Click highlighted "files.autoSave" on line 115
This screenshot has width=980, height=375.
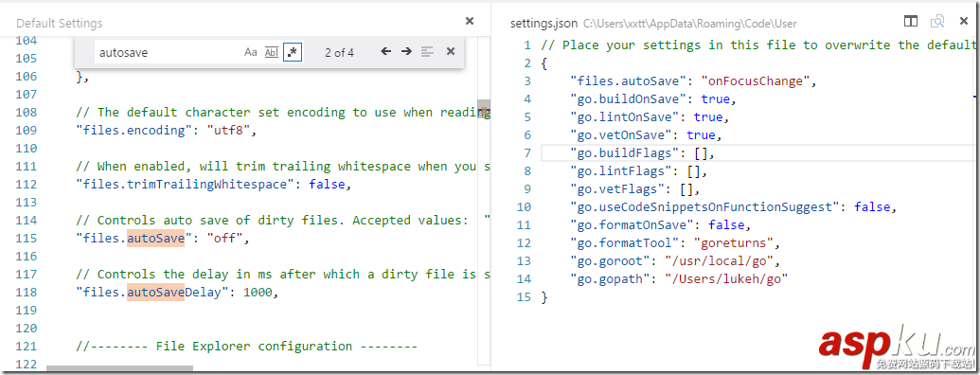point(130,238)
